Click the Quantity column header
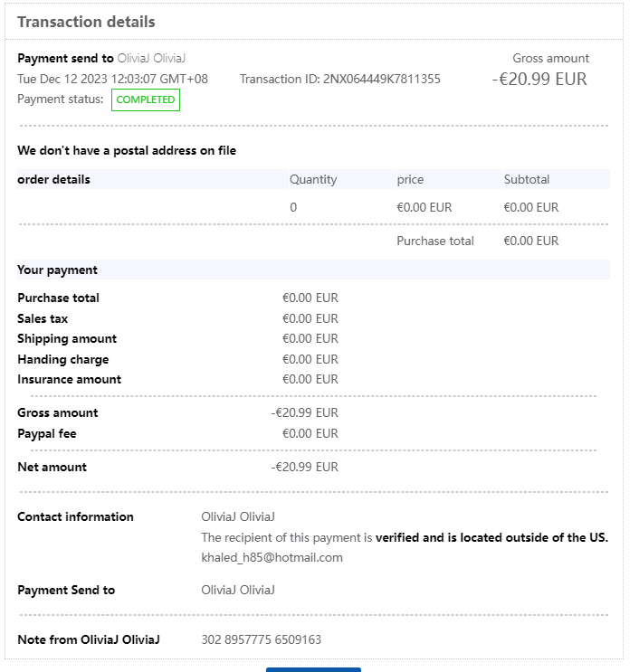The image size is (639, 672). pyautogui.click(x=313, y=179)
